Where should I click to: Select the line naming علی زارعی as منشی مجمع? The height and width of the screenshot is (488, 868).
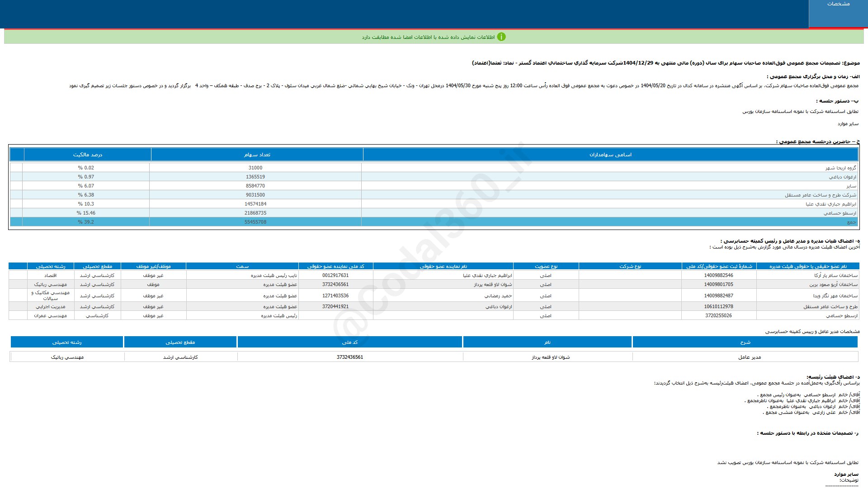coord(811,412)
